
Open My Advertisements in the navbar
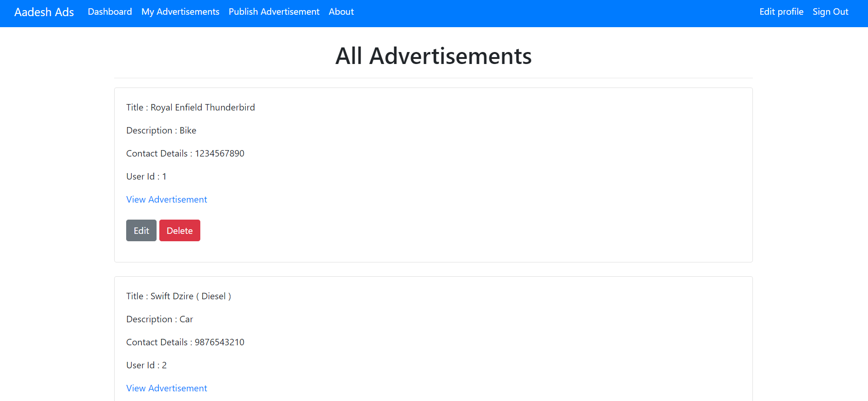181,12
